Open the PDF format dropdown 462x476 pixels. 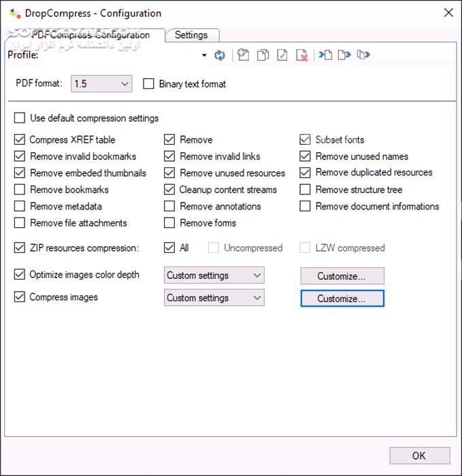tap(101, 84)
